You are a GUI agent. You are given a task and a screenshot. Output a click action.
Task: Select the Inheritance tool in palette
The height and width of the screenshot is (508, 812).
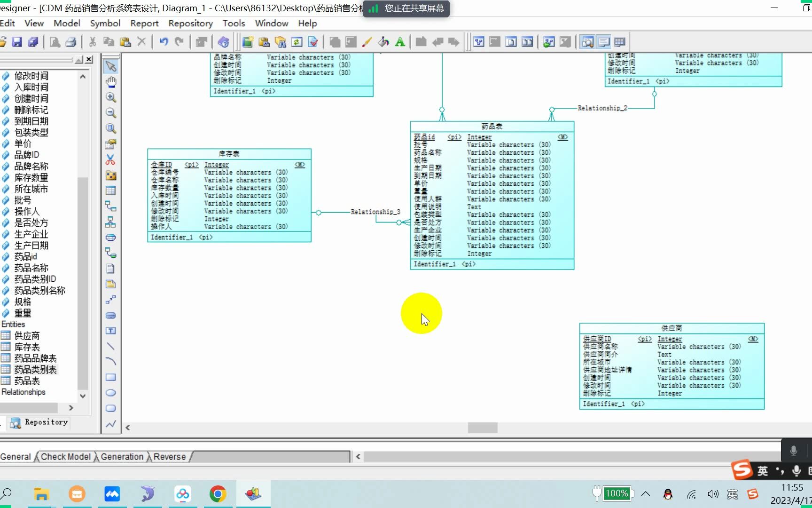pyautogui.click(x=111, y=222)
